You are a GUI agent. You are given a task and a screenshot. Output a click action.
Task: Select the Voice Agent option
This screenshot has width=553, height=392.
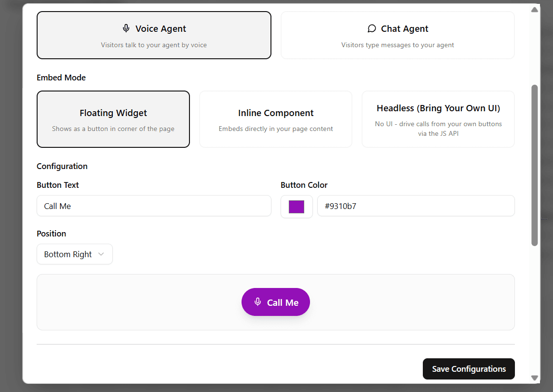154,35
